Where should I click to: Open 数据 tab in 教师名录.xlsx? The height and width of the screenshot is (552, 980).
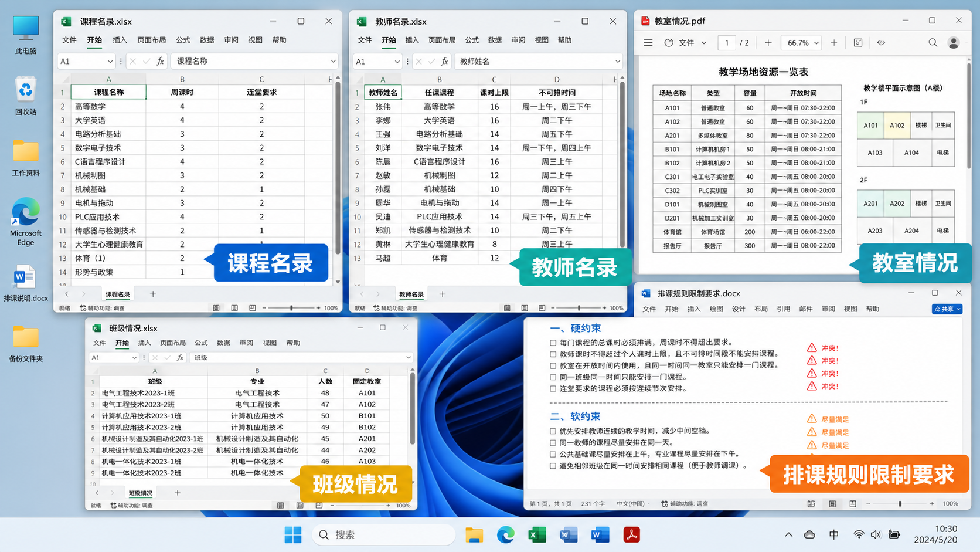point(495,40)
